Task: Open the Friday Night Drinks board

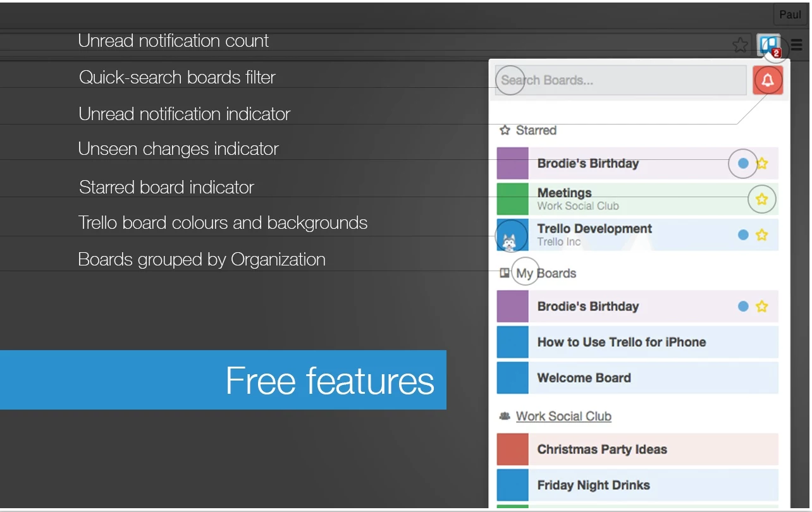Action: (x=637, y=485)
